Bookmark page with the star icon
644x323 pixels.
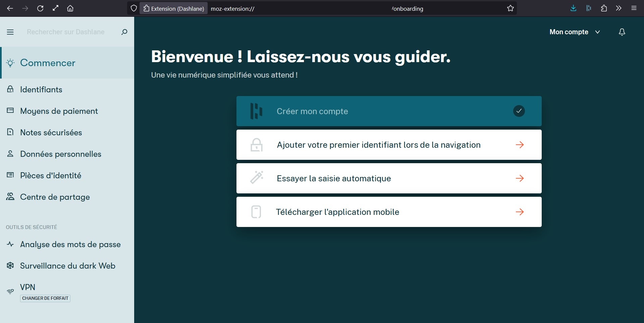coord(510,8)
